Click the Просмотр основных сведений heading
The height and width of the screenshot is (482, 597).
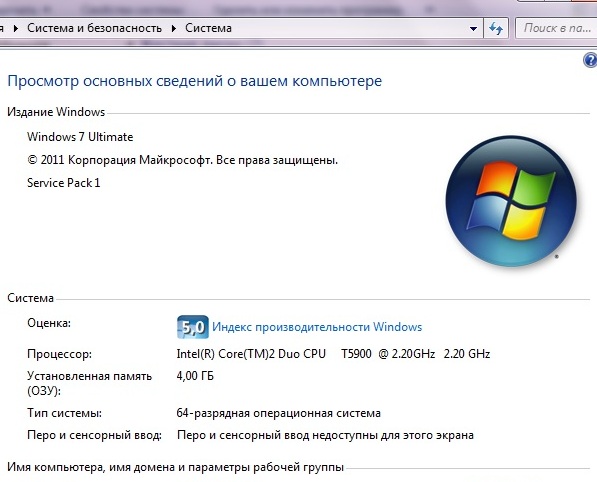[x=195, y=81]
